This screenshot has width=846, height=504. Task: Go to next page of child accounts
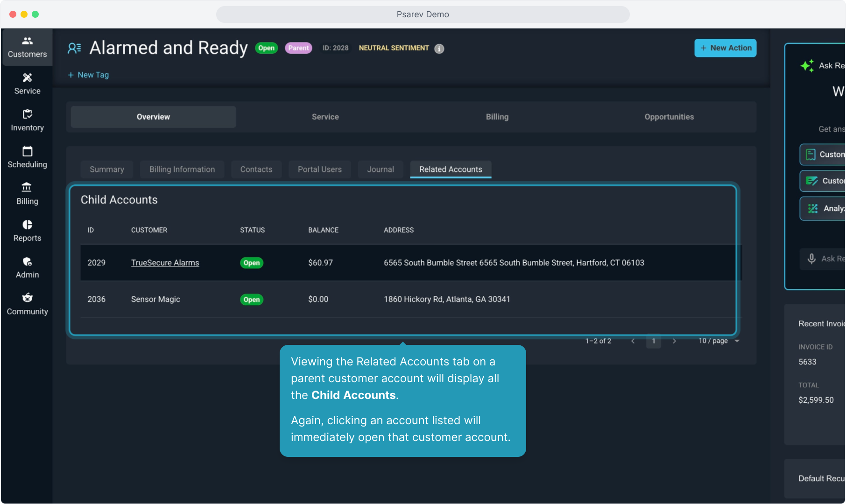pyautogui.click(x=674, y=341)
